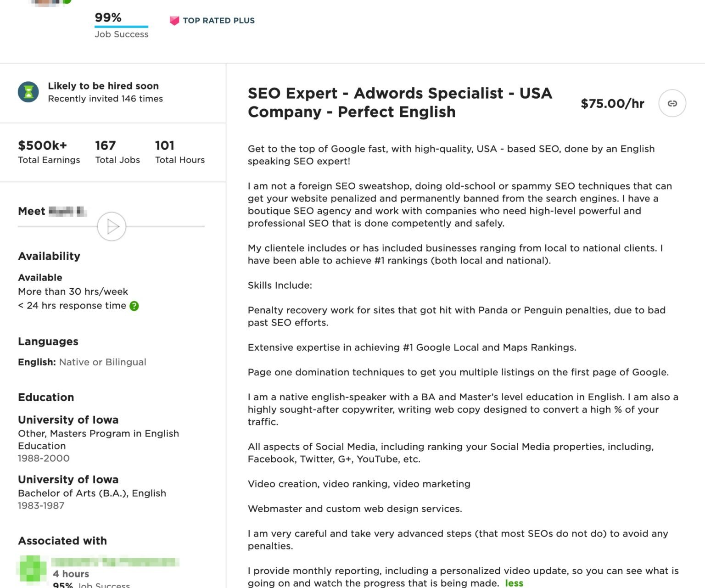Select the Total Earnings stat

coord(48,151)
